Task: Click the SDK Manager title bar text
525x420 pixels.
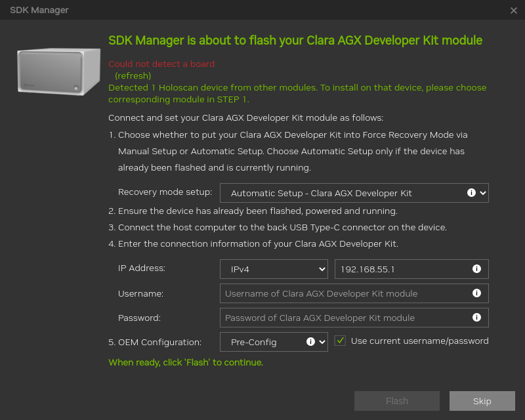Action: pyautogui.click(x=39, y=10)
